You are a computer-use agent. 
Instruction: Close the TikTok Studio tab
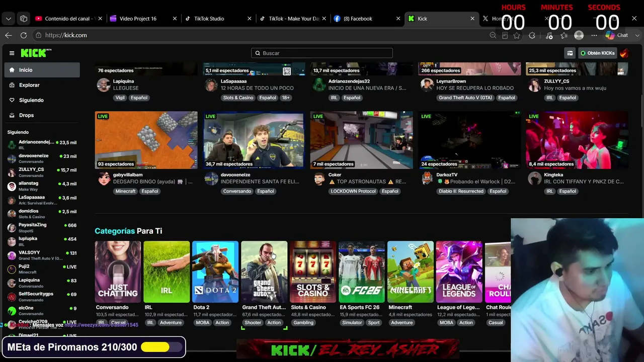coord(249,19)
